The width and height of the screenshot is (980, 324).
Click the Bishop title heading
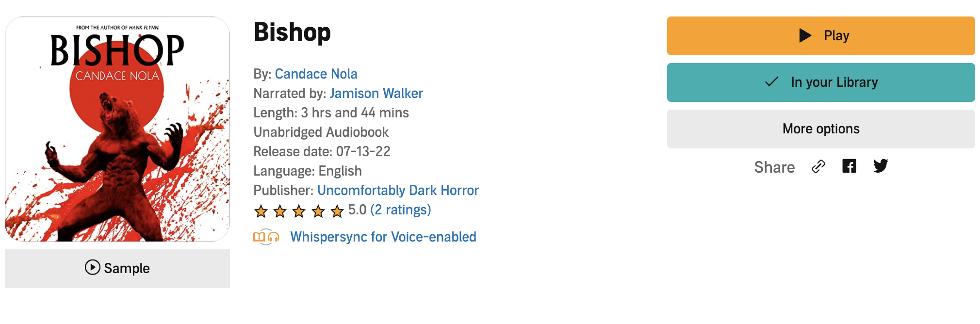(292, 32)
